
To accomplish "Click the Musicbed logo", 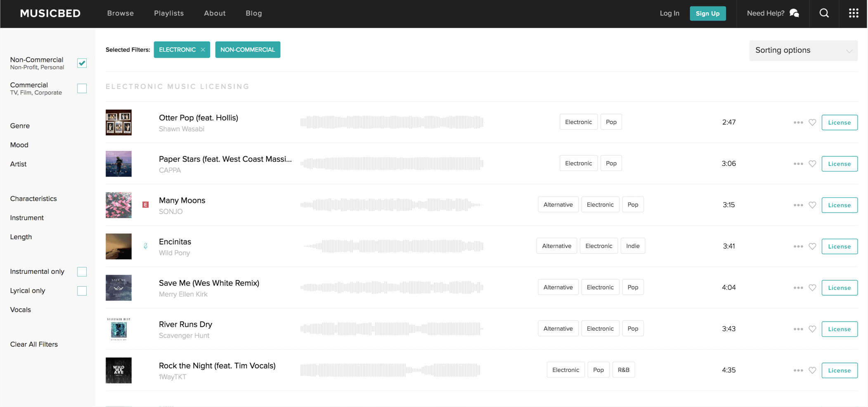I will pos(50,13).
